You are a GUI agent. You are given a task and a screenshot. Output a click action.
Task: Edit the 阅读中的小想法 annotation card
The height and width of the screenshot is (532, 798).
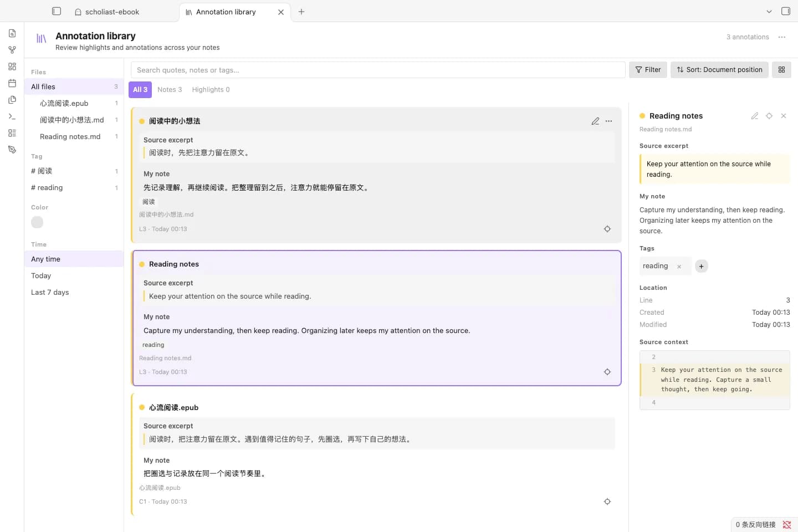click(x=595, y=121)
